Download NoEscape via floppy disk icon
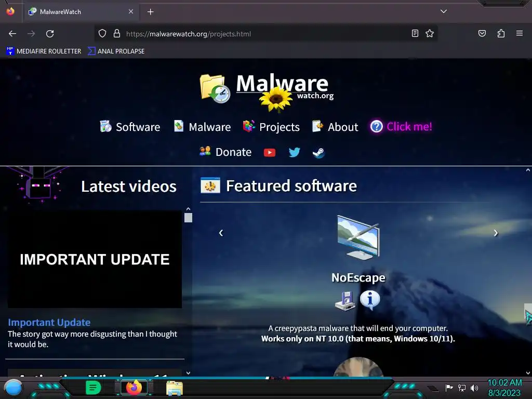 345,301
